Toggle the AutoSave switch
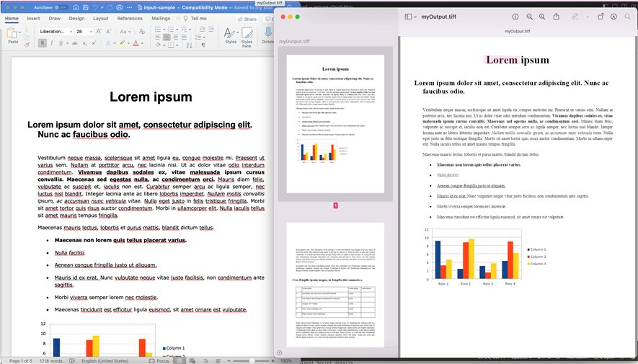Screen dimensions: 638x364 (x=61, y=6)
